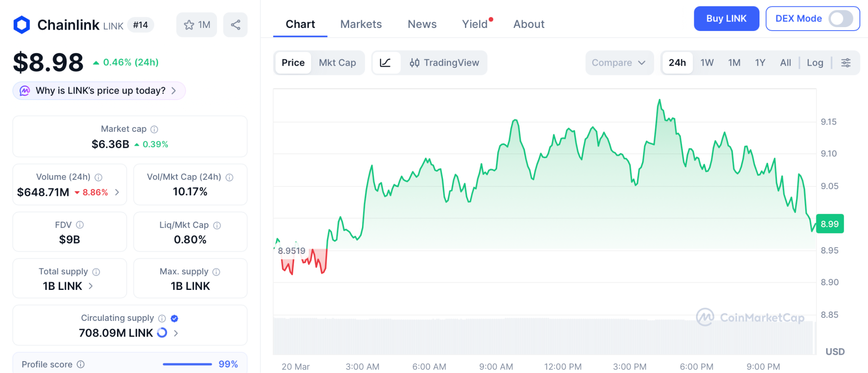
Task: Toggle Log scale on chart
Action: pyautogui.click(x=815, y=63)
